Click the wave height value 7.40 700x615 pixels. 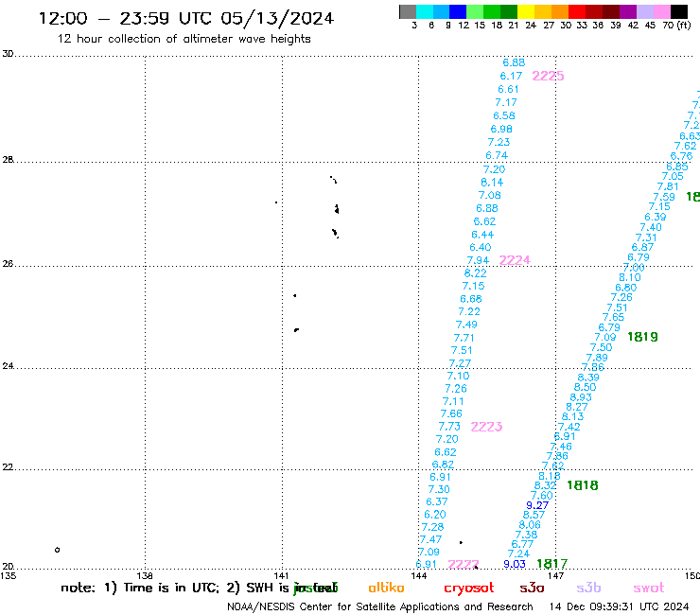(x=651, y=227)
